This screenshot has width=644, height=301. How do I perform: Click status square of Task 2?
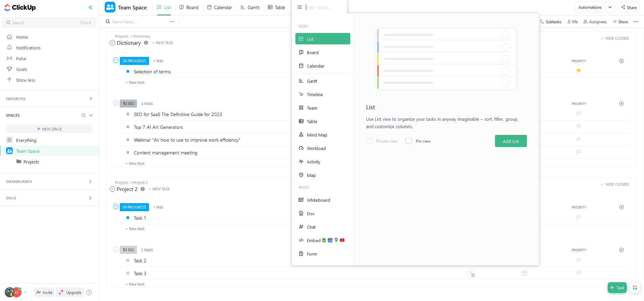coord(128,260)
